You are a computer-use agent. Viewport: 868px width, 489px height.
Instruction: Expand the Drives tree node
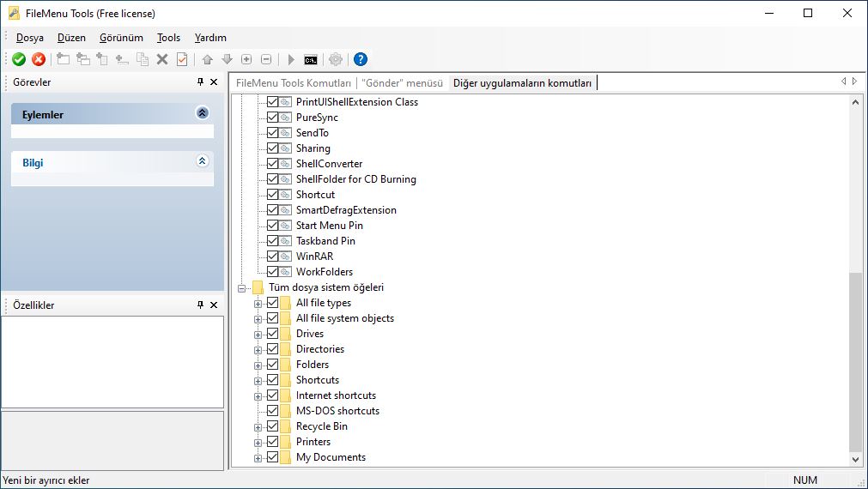point(258,335)
